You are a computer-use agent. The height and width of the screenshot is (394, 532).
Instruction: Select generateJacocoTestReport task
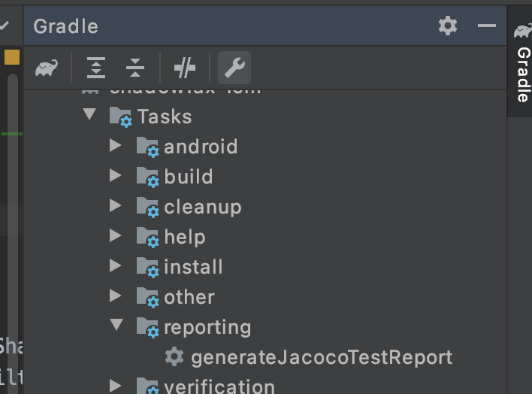coord(322,358)
